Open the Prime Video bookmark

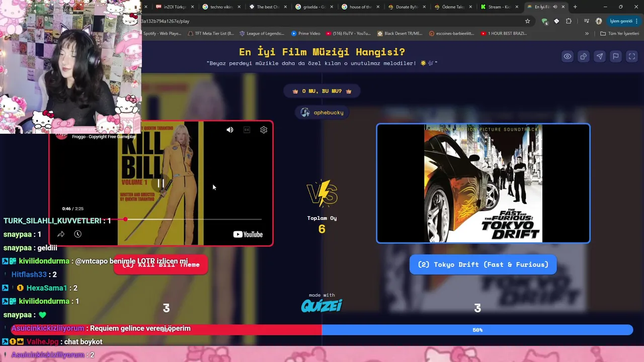(x=305, y=34)
